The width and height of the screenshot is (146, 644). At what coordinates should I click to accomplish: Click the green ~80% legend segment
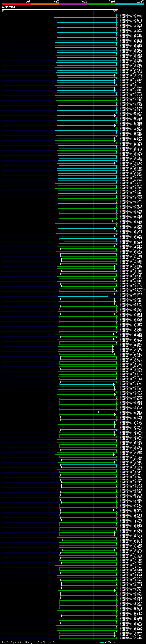pyautogui.click(x=101, y=4)
